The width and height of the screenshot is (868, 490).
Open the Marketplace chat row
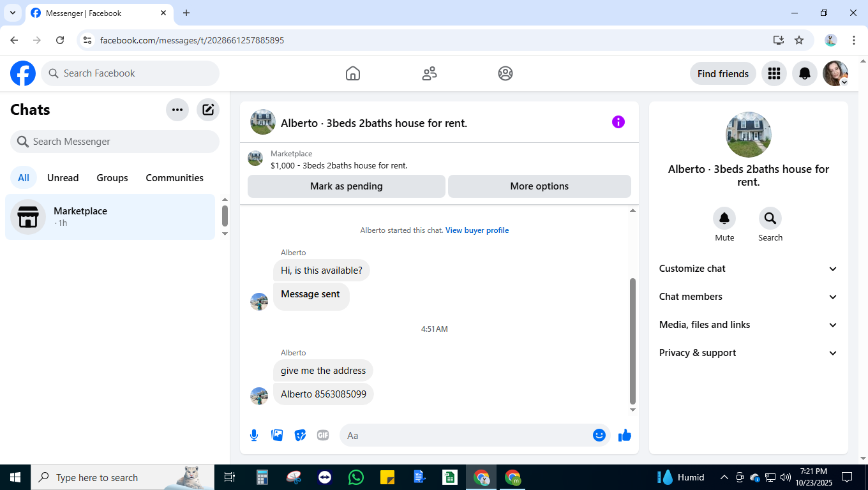coord(110,217)
